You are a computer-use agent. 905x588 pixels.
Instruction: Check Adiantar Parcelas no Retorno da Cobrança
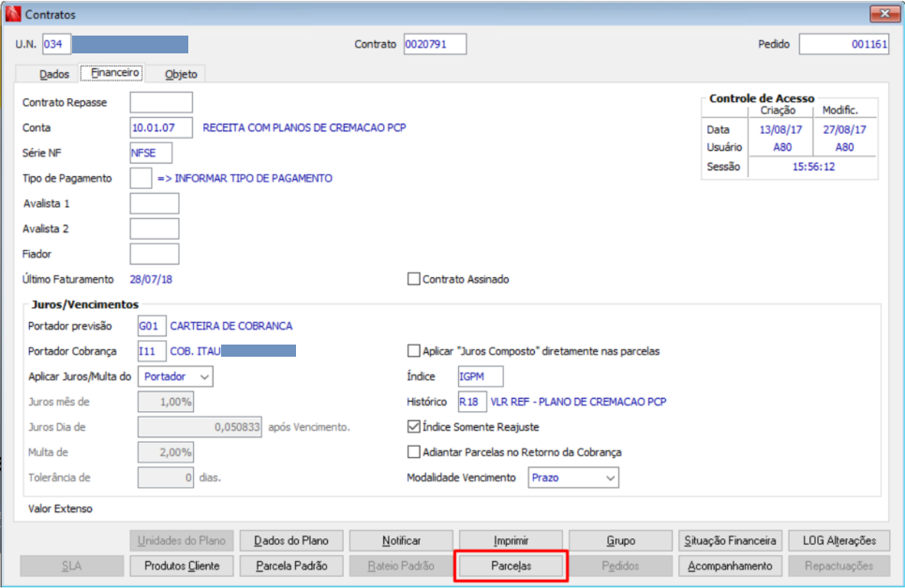click(x=414, y=452)
